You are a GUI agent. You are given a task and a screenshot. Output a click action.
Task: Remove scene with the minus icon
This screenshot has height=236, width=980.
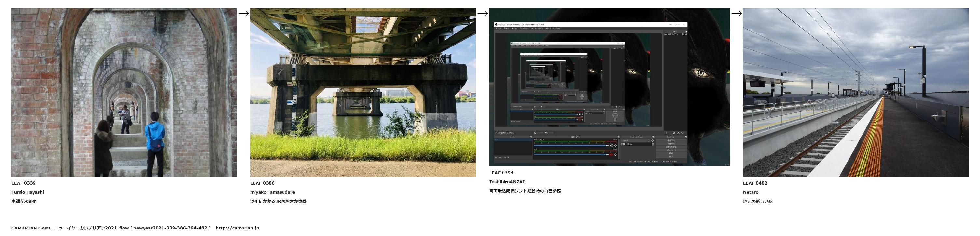pyautogui.click(x=500, y=157)
